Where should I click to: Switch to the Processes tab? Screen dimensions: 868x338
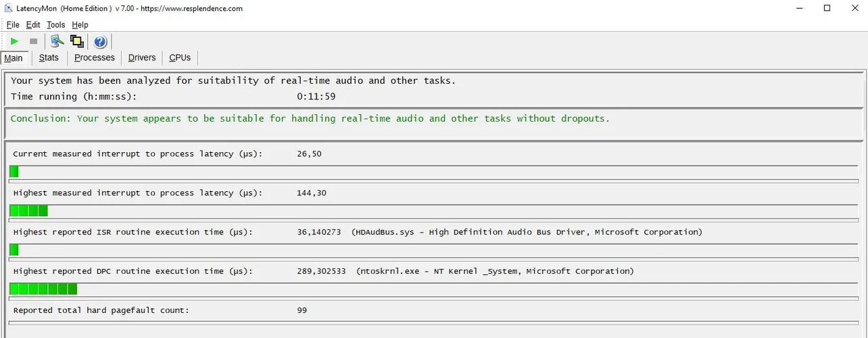pyautogui.click(x=95, y=58)
